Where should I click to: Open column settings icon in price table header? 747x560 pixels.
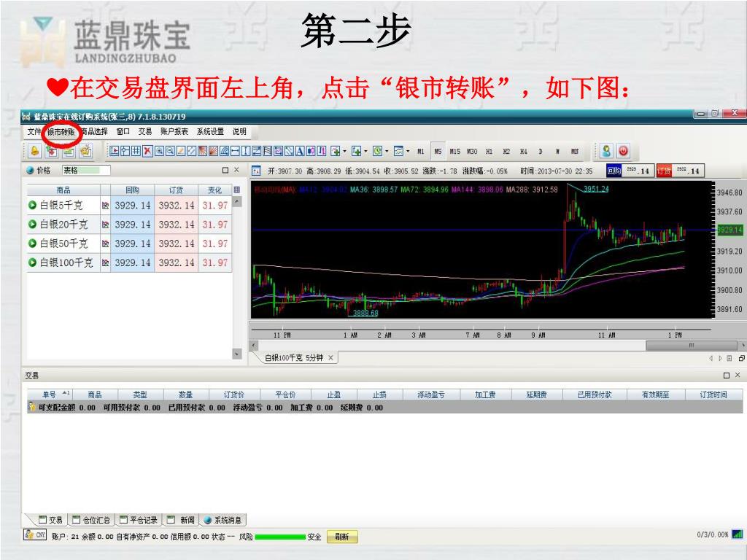[237, 190]
